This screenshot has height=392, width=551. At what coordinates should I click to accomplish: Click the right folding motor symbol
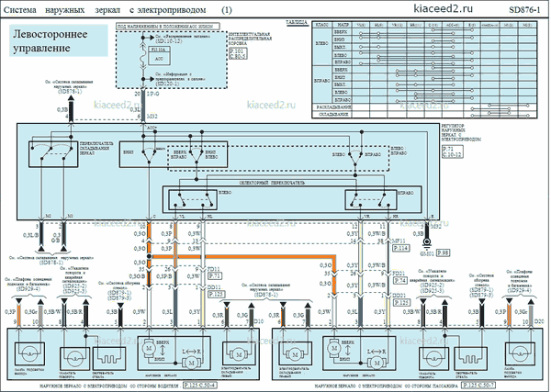click(294, 354)
